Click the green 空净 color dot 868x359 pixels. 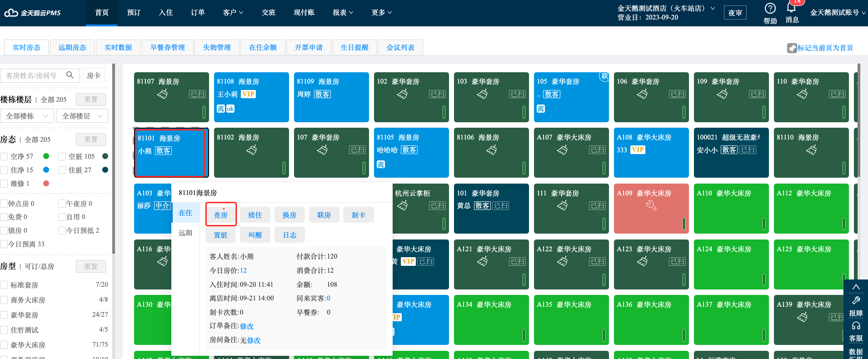[x=46, y=156]
